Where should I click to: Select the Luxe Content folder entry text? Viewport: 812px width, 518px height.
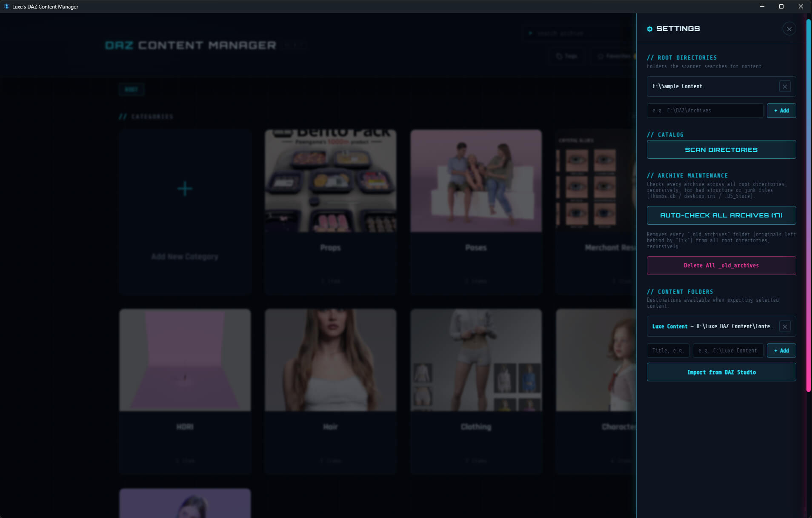712,326
